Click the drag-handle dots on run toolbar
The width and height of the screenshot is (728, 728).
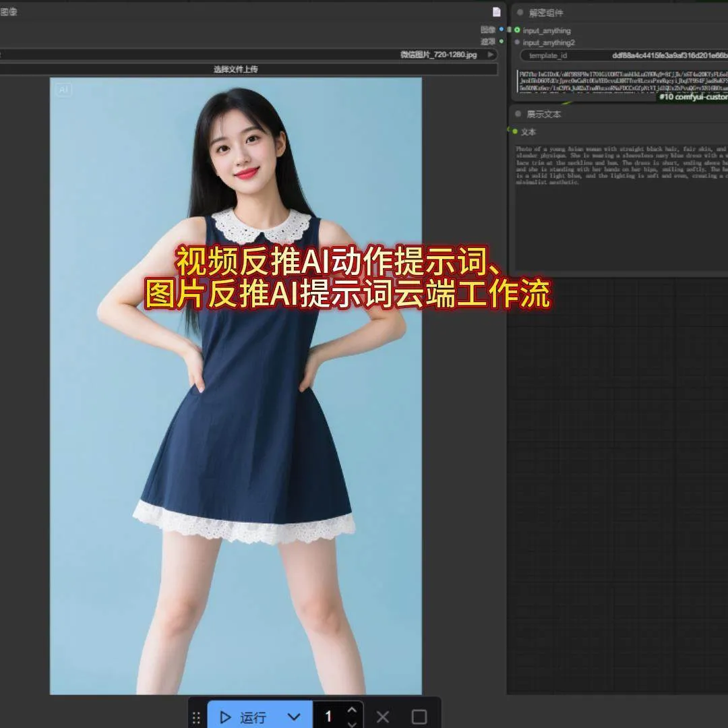point(197,717)
